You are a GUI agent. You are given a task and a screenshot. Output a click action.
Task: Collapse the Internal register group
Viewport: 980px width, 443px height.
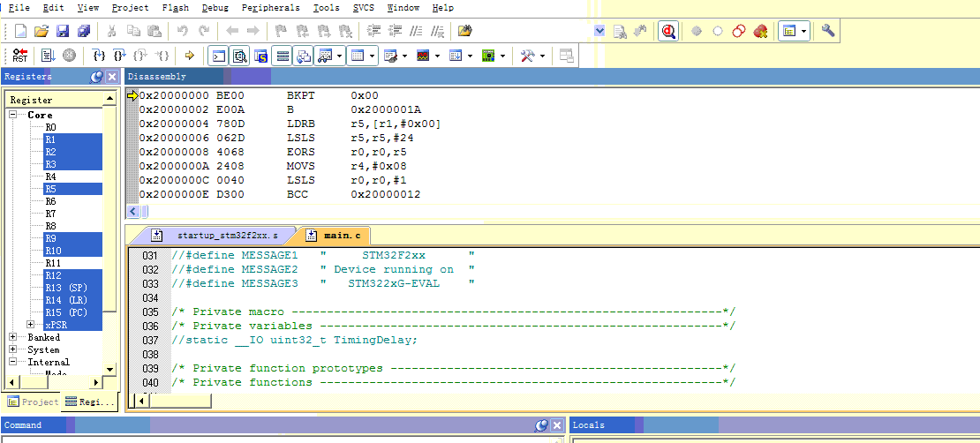(13, 362)
